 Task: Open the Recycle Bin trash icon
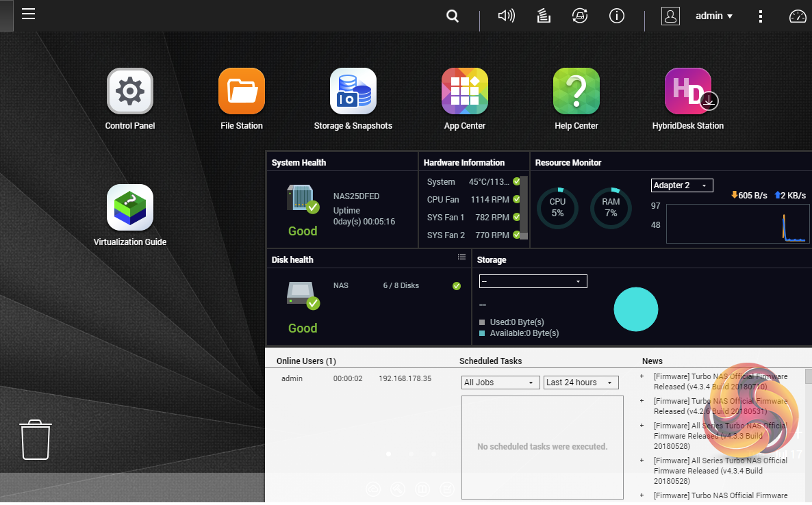click(x=36, y=440)
